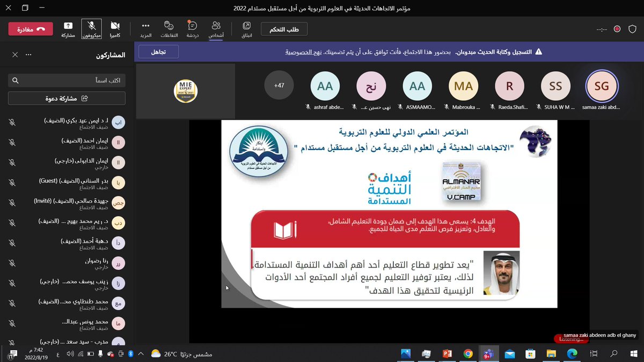Select participant د. ريم محمد بهيج
This screenshot has height=362, width=644.
pos(67,224)
